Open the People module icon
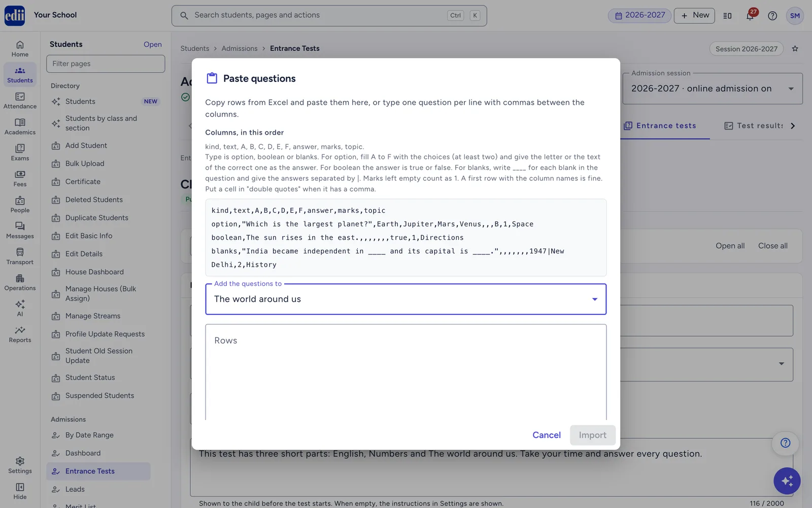The width and height of the screenshot is (812, 508). (20, 204)
